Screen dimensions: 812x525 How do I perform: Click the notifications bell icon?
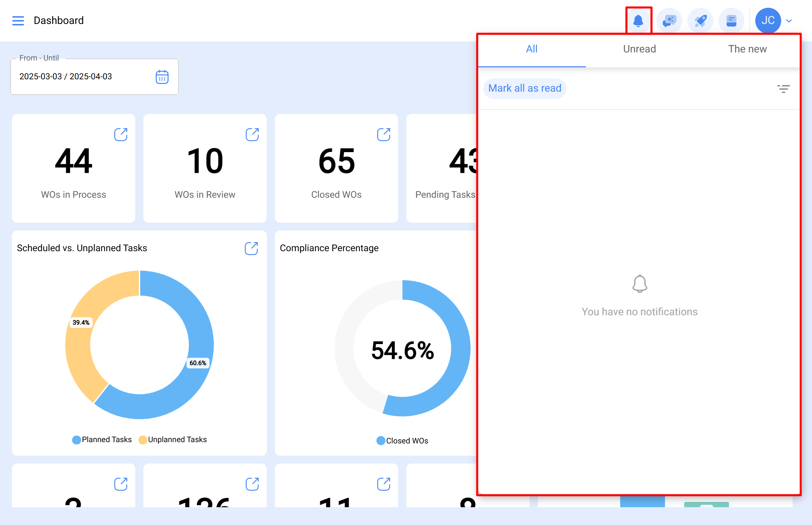point(638,20)
